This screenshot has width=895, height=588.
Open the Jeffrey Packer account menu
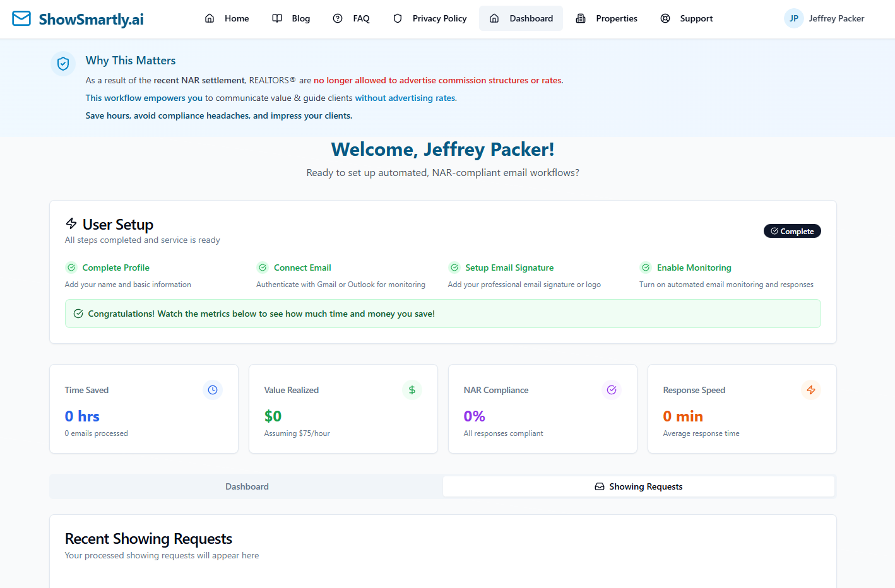[824, 18]
